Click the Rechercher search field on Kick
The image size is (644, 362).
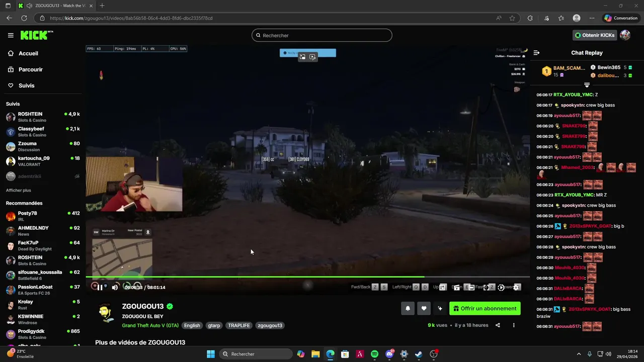[322, 35]
